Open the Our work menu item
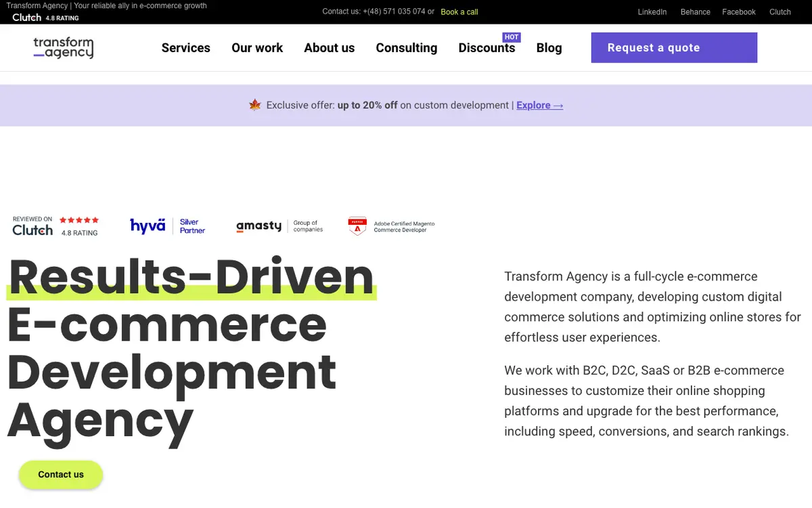 (257, 48)
